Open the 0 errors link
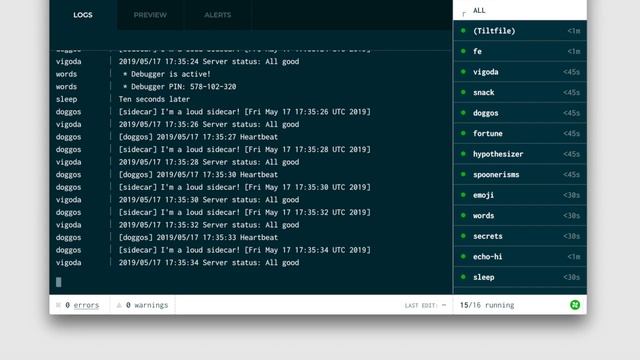 pos(82,305)
